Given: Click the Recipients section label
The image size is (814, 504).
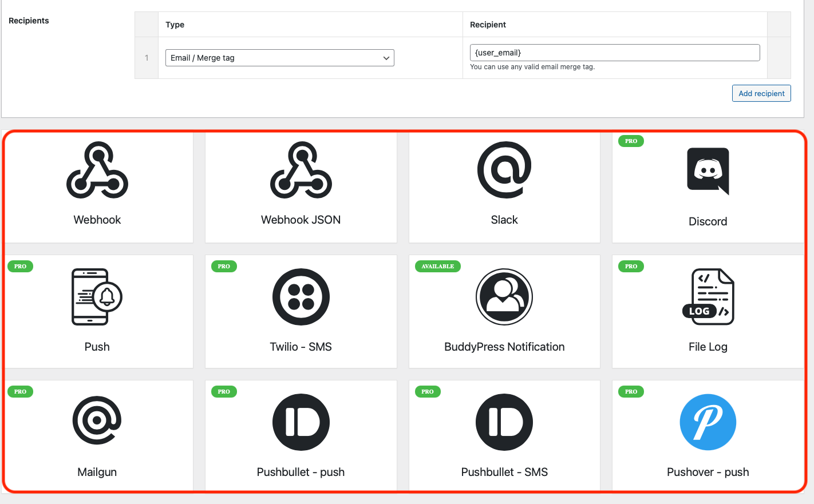Looking at the screenshot, I should 28,21.
